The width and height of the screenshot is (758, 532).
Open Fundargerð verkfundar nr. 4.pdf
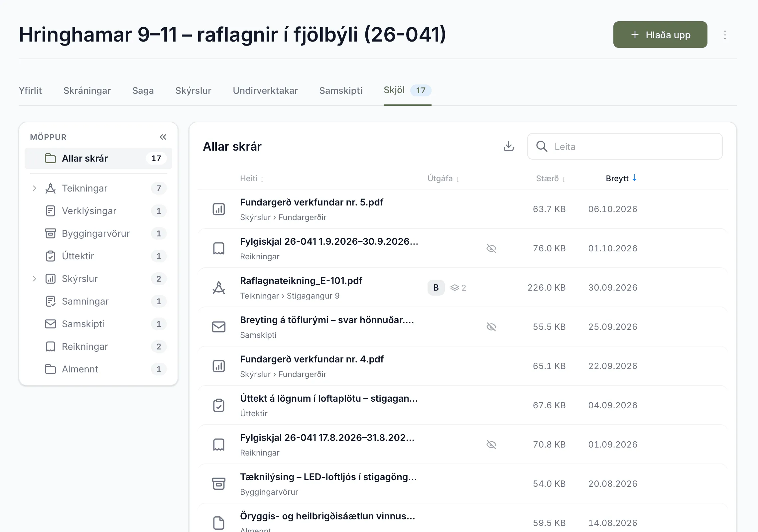coord(312,359)
